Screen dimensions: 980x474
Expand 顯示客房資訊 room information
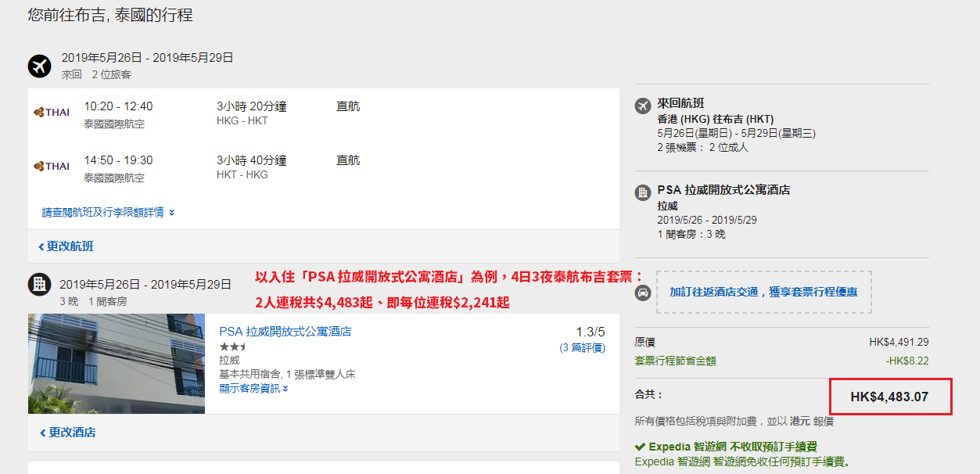(x=253, y=388)
